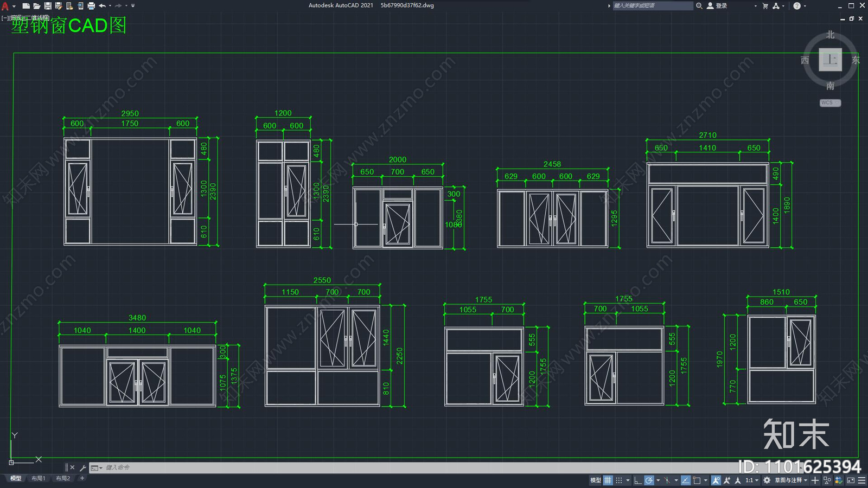The width and height of the screenshot is (868, 488).
Task: Click the viewport controls [-] label
Action: [5, 18]
